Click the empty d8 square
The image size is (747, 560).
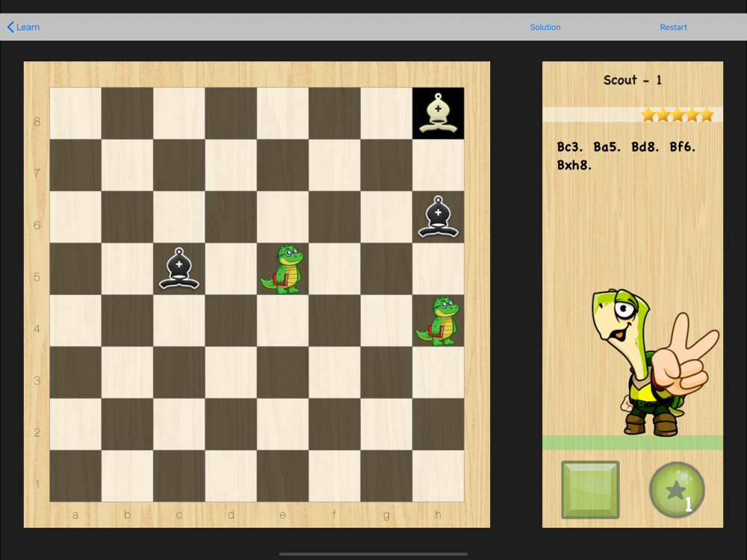231,113
